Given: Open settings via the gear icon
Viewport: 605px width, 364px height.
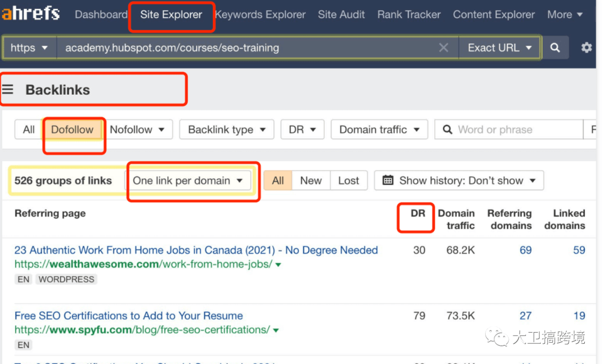Looking at the screenshot, I should [587, 48].
